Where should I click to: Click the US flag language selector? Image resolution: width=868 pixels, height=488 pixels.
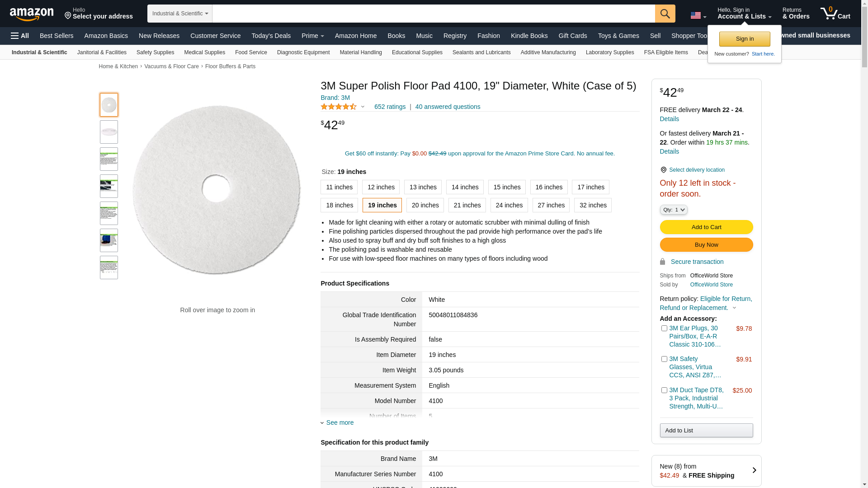coord(698,16)
